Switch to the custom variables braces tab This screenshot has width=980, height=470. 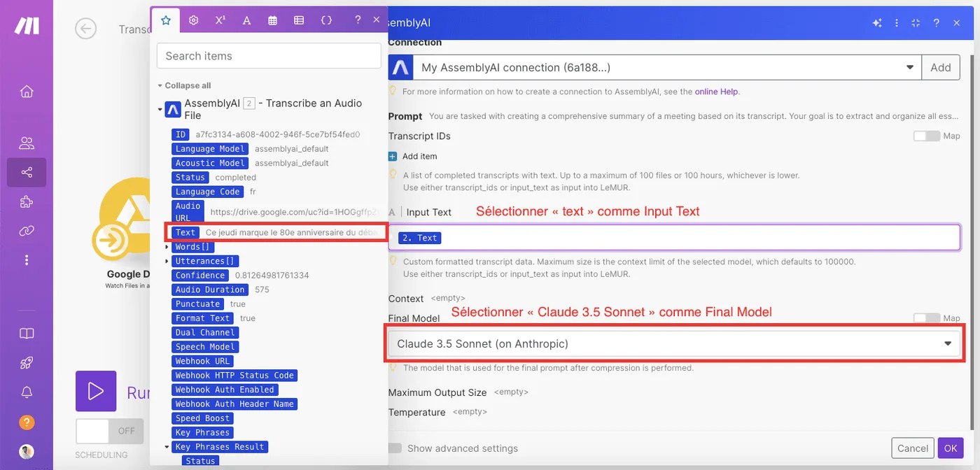(x=326, y=20)
